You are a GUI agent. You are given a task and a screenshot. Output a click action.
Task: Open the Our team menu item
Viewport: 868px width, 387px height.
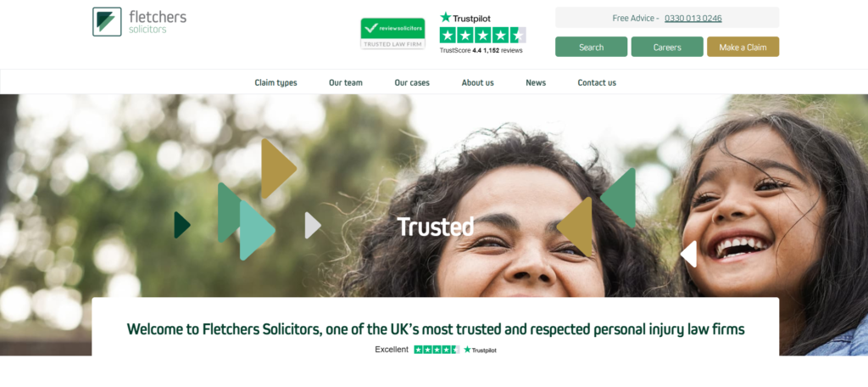click(346, 82)
